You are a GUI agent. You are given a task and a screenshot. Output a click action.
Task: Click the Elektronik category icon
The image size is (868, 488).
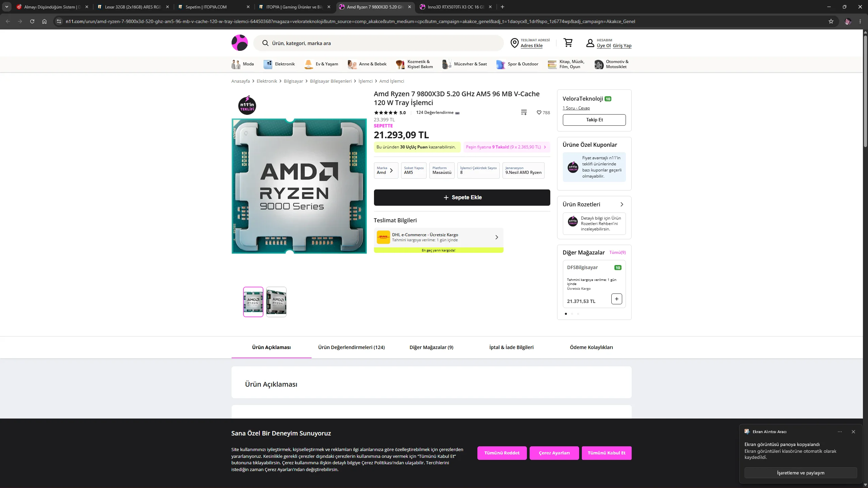pyautogui.click(x=268, y=64)
